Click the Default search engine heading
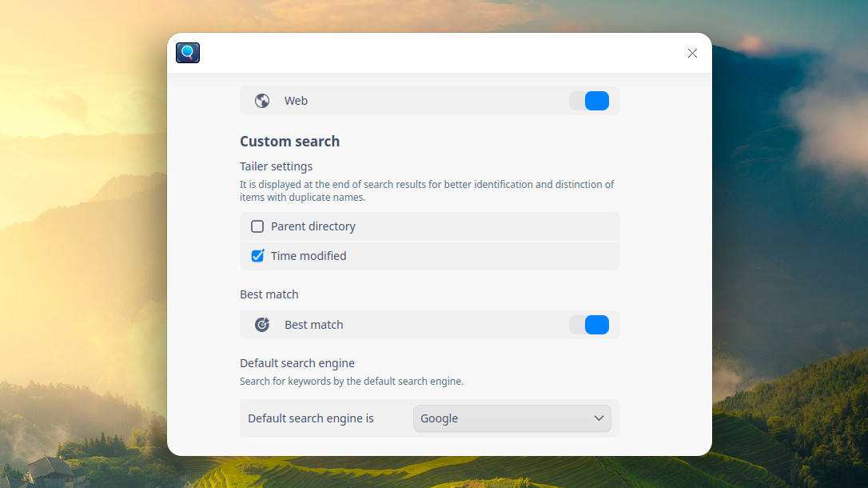 [x=297, y=363]
